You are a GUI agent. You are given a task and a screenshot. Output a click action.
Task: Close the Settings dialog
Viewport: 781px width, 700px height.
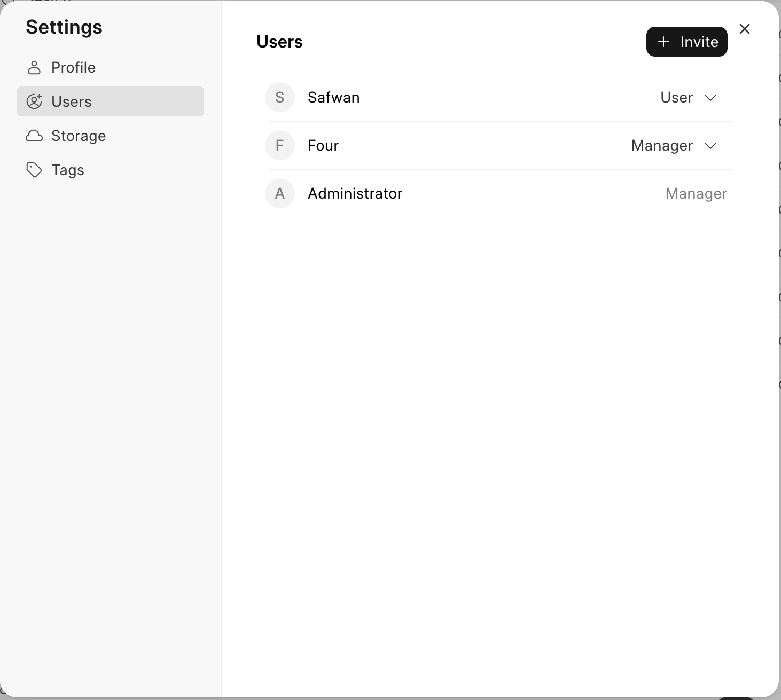coord(745,29)
